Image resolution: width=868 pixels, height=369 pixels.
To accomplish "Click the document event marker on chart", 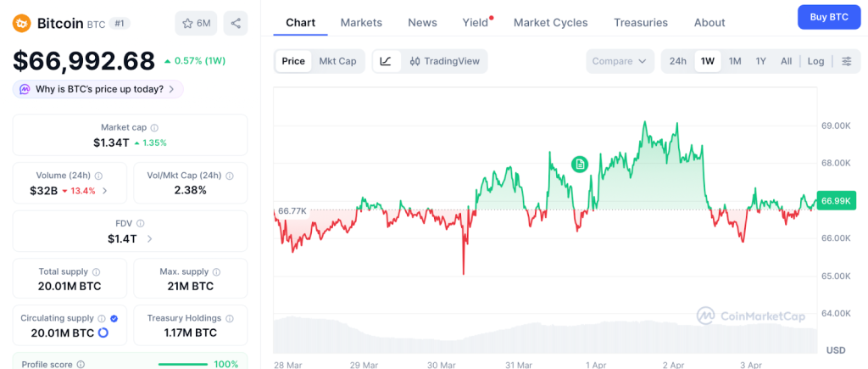I will coord(580,164).
